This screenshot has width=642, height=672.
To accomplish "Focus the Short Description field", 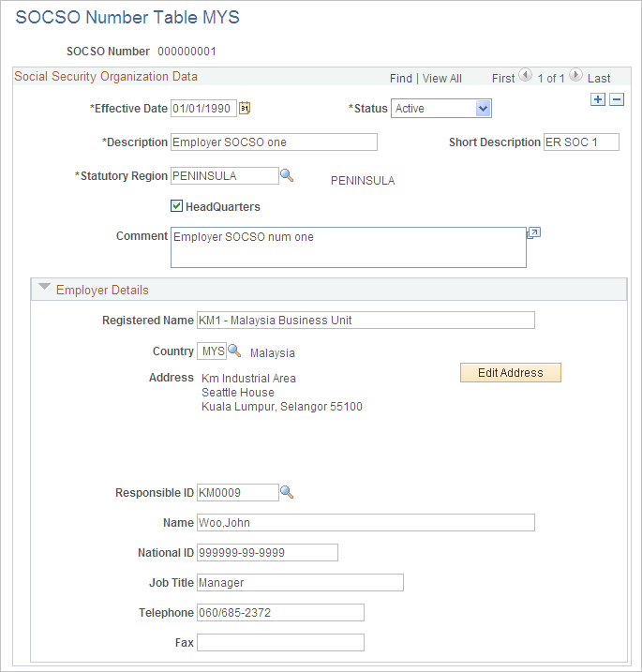I will pyautogui.click(x=582, y=142).
